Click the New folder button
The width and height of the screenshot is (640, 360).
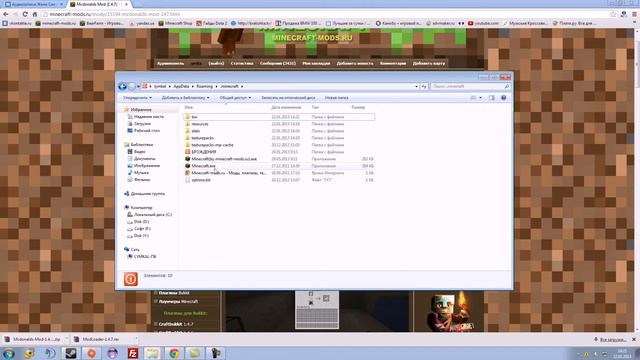coord(336,98)
